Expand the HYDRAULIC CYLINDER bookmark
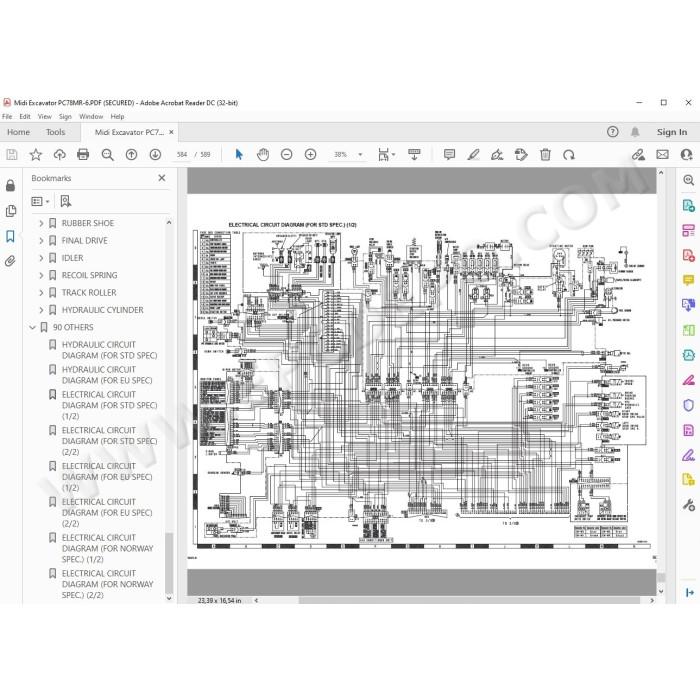The image size is (700, 700). 41,310
